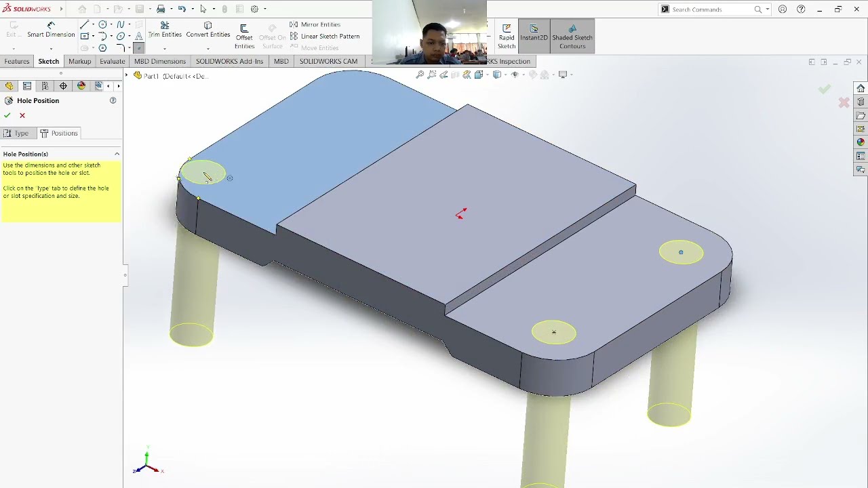Open the SOLIDWORKS Resources home icon in task pane
The image size is (868, 488).
[x=861, y=89]
